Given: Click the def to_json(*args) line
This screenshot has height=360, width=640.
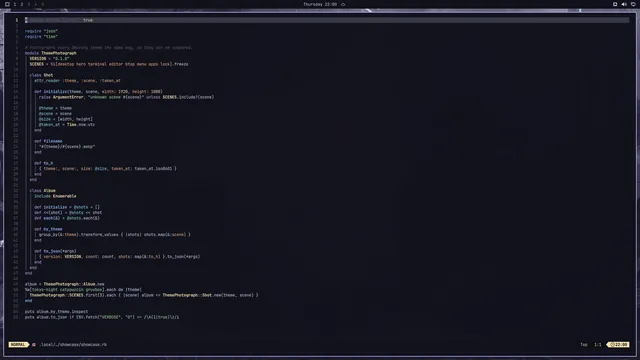Looking at the screenshot, I should pyautogui.click(x=55, y=251).
